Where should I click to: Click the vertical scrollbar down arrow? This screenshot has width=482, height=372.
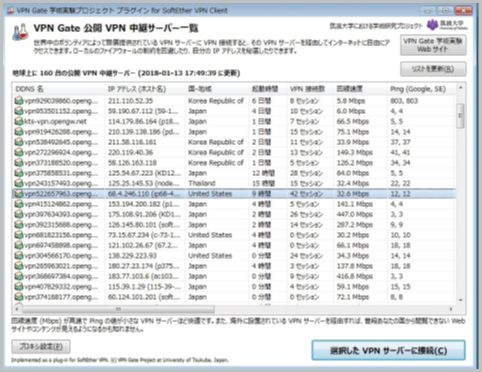tap(461, 300)
